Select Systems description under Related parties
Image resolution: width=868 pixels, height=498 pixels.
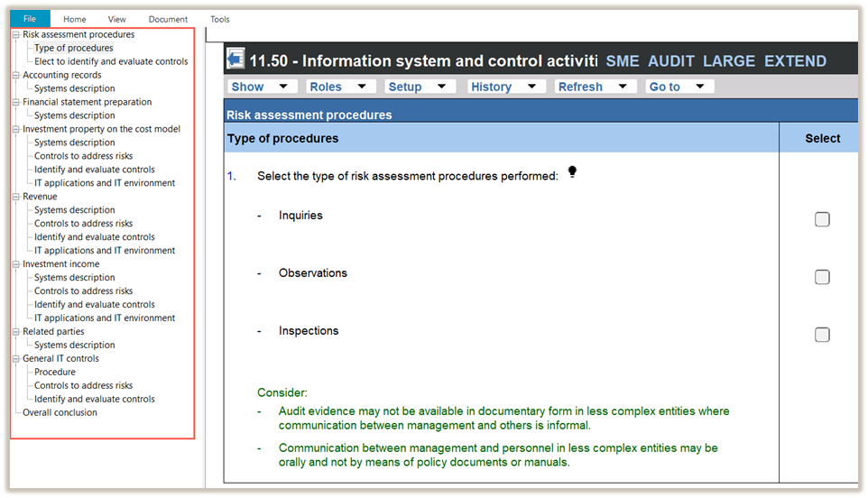coord(75,346)
